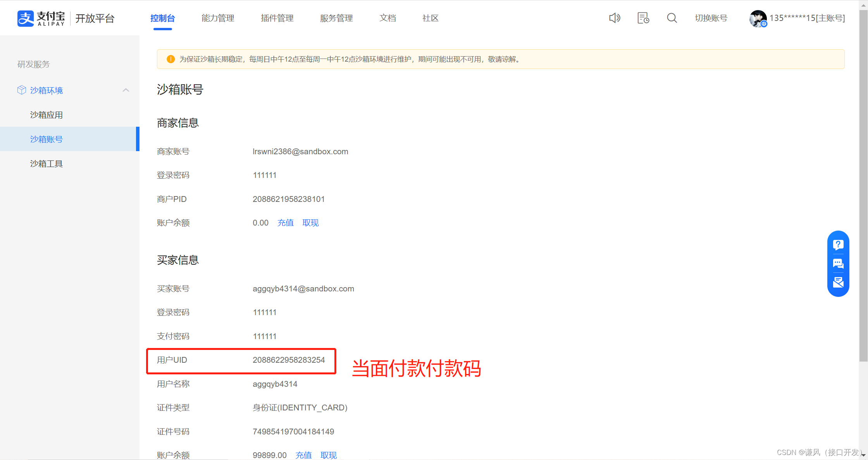Go to the 服务管理 tab

336,18
